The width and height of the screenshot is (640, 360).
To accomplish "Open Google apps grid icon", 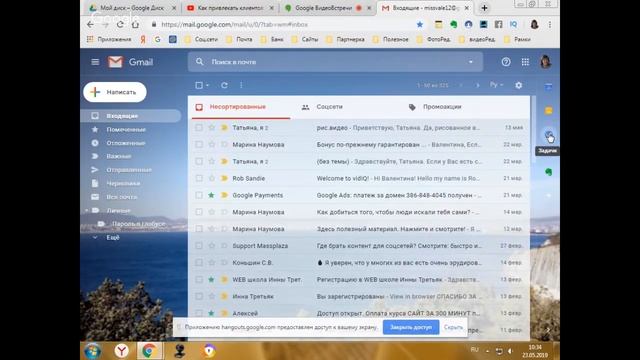I will (525, 62).
